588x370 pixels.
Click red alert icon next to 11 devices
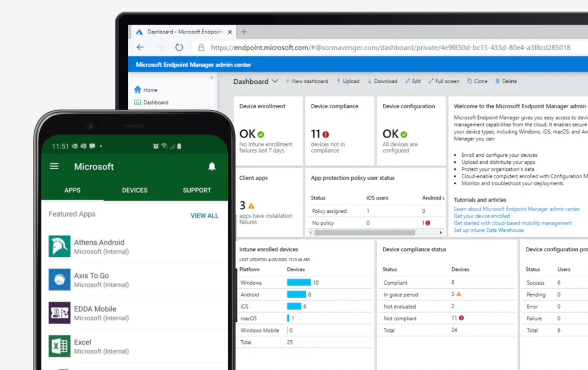pyautogui.click(x=326, y=134)
